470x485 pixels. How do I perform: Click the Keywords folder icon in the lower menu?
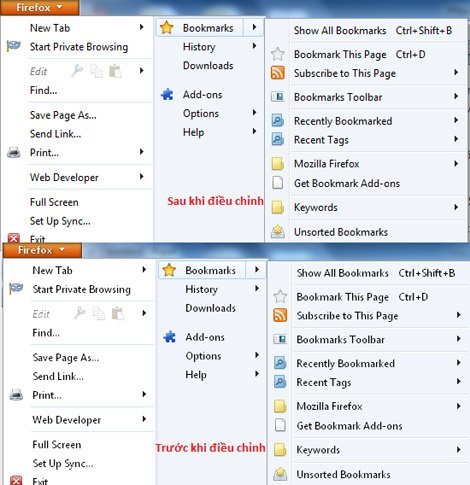click(x=280, y=450)
